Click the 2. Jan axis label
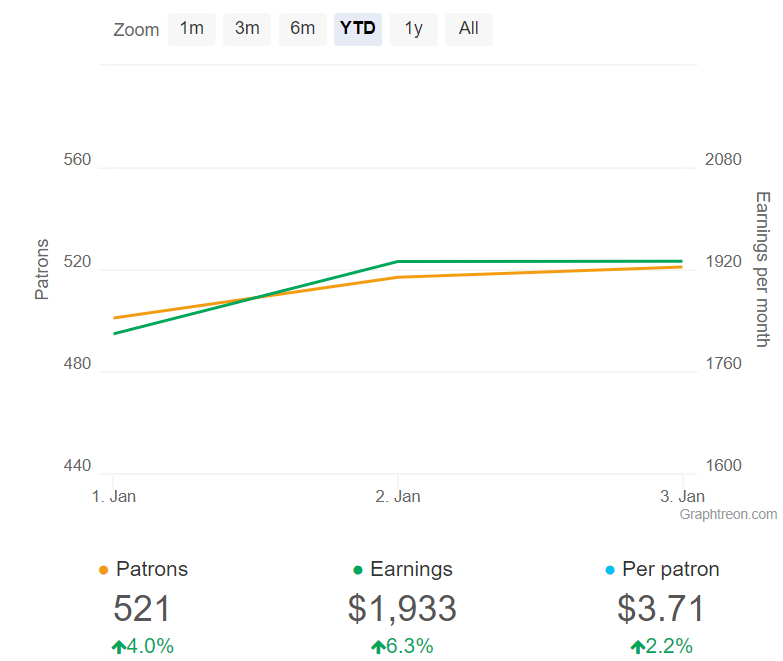Image resolution: width=783 pixels, height=661 pixels. pos(398,497)
